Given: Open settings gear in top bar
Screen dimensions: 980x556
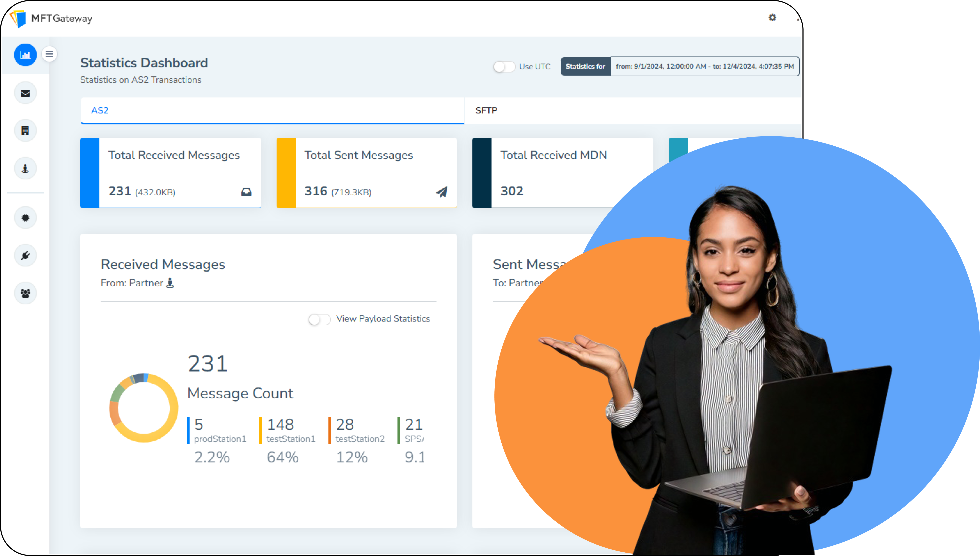Looking at the screenshot, I should tap(772, 18).
